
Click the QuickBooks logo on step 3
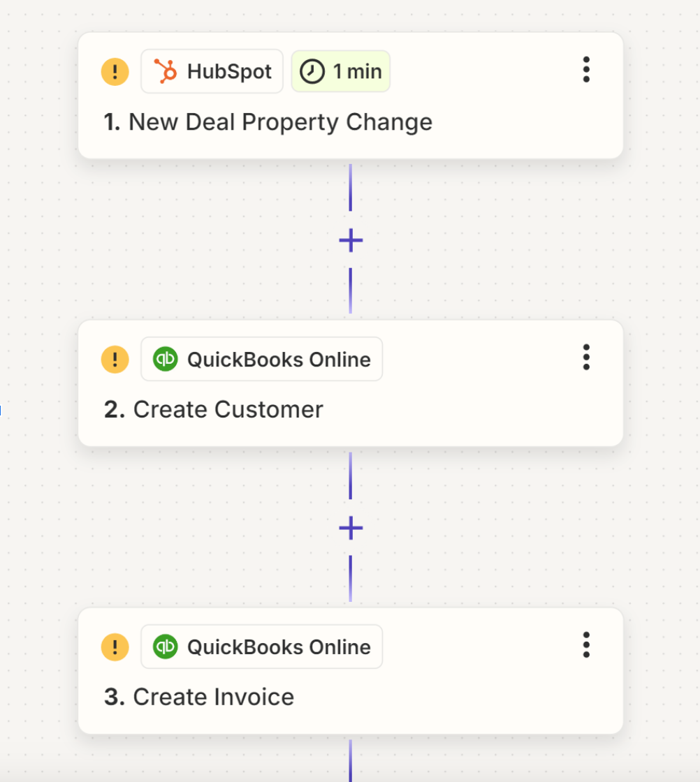point(165,647)
